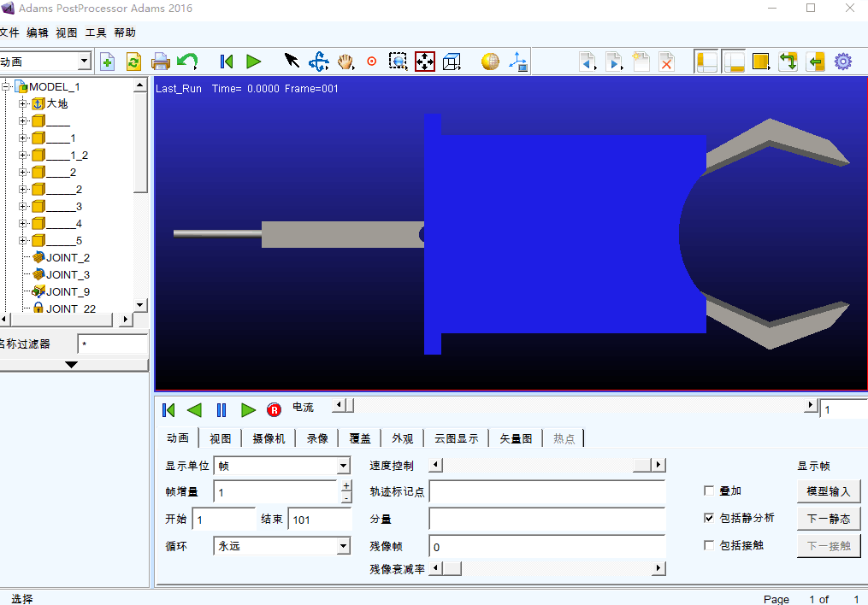Create a new page with sparkle icon

(x=641, y=62)
